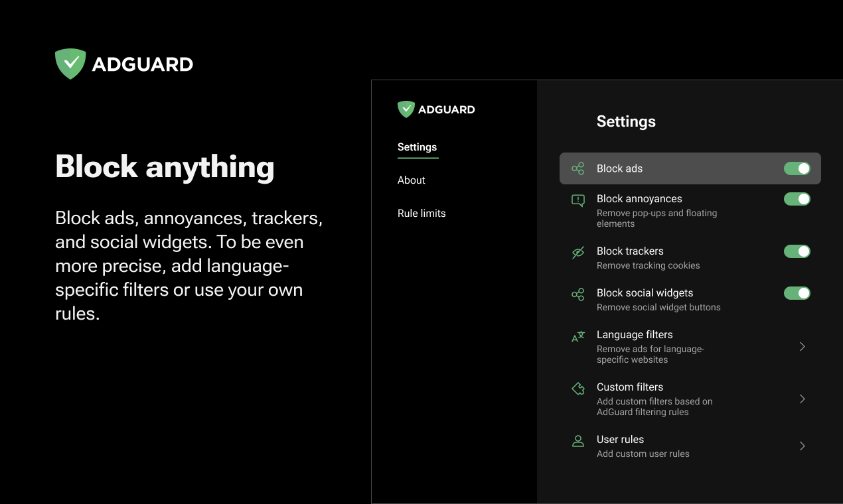Click the sidebar AdGuard shield logo
This screenshot has height=504, width=843.
tap(406, 109)
